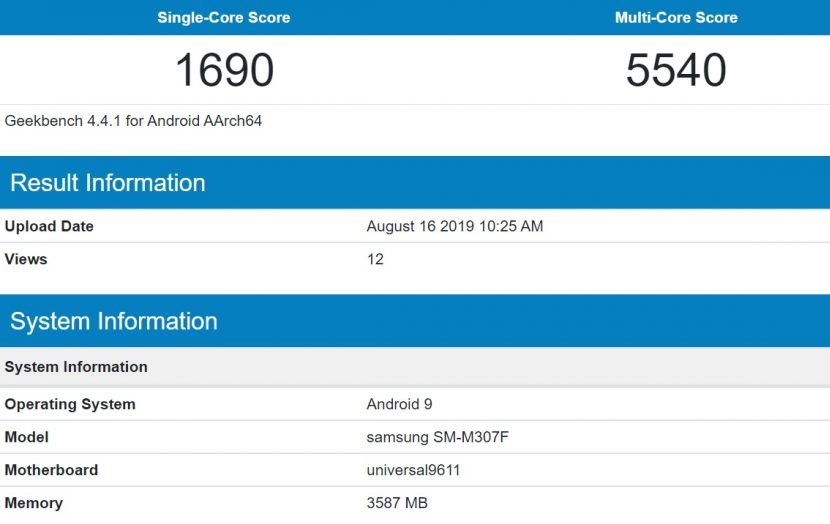Click the blue System Information section header
830x524 pixels.
114,321
